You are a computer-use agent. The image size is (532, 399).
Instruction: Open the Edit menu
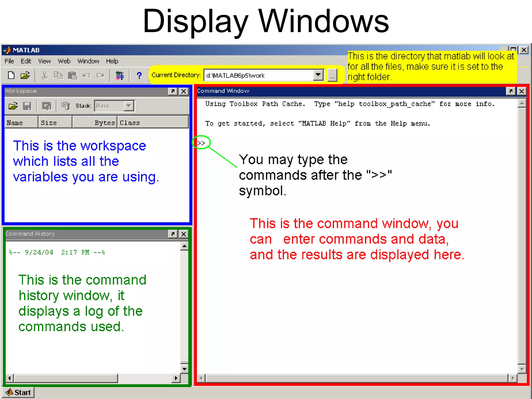tap(26, 61)
